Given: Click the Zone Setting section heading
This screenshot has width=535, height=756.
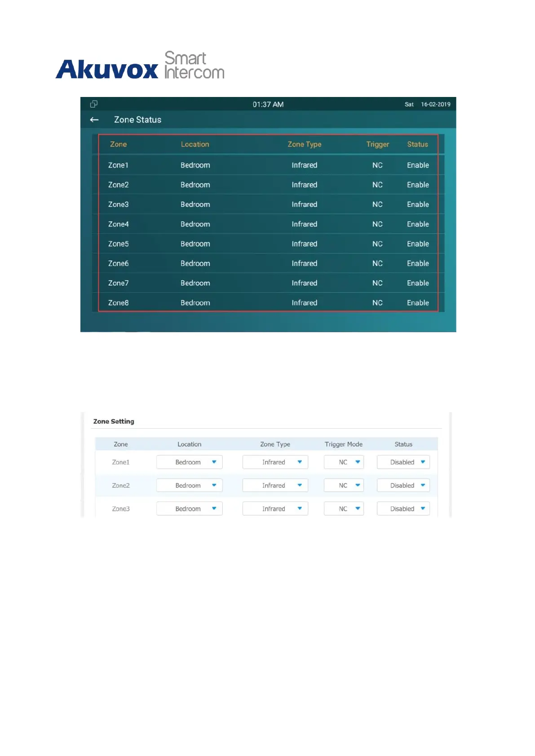Looking at the screenshot, I should coord(114,421).
